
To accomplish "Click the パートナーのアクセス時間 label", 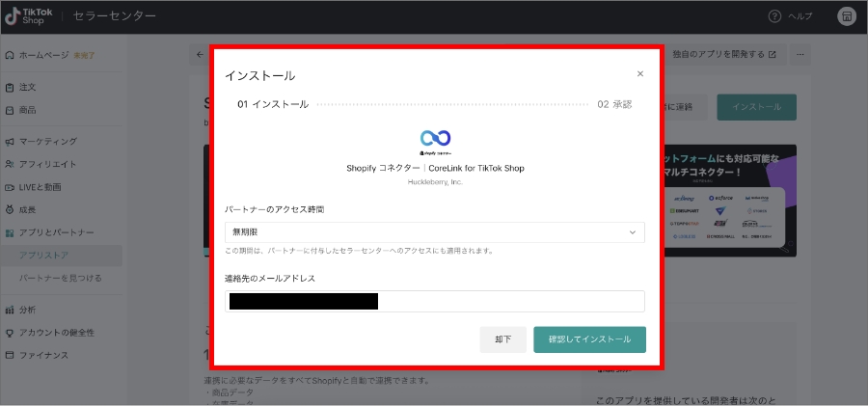I will click(274, 210).
